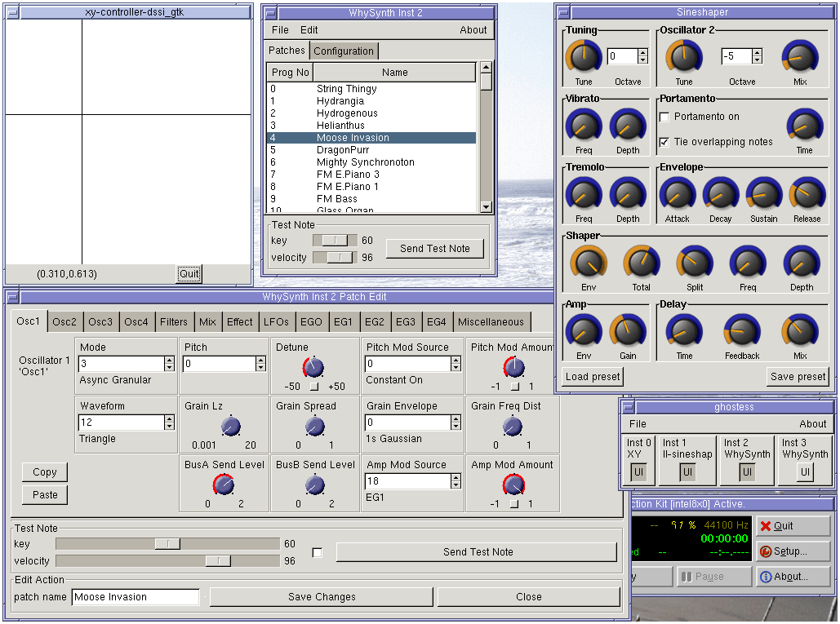Click the Grain Envelope spinner arrows

tap(456, 423)
